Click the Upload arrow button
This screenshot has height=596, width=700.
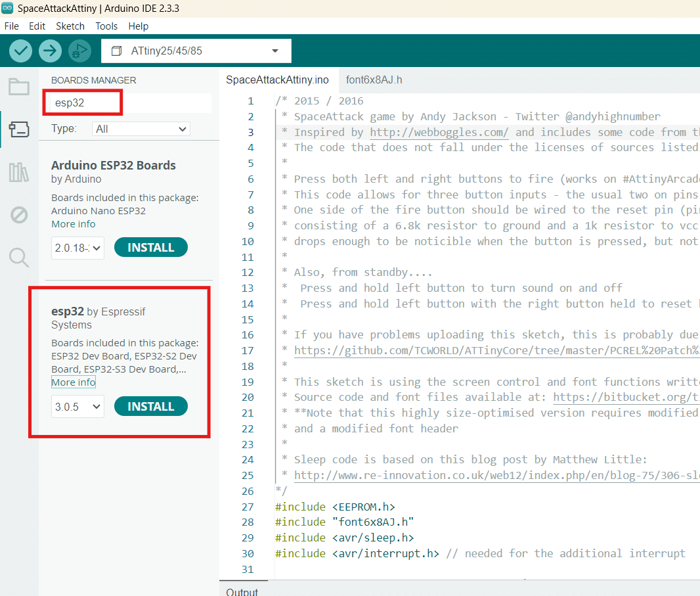click(x=50, y=51)
